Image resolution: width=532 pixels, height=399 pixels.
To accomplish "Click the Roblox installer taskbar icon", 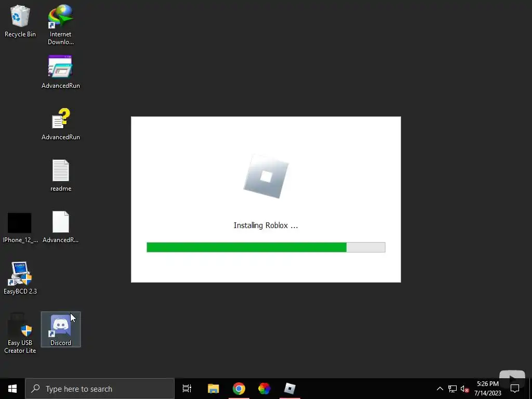I will (290, 389).
